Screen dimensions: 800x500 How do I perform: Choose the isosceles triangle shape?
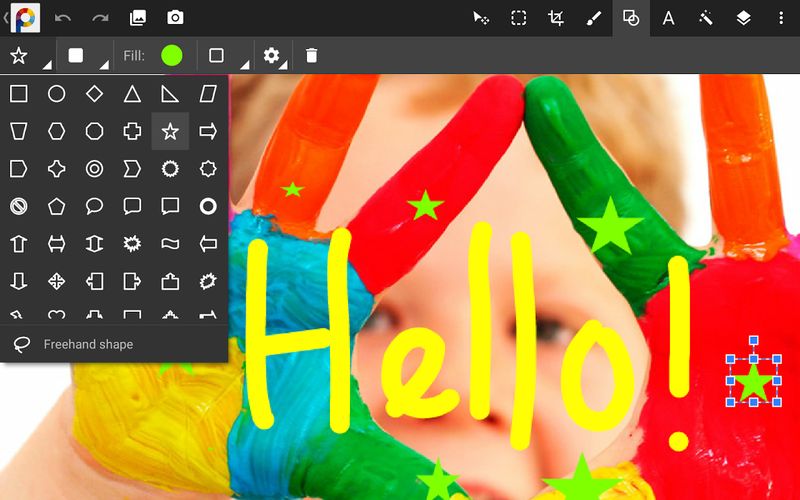pyautogui.click(x=132, y=94)
